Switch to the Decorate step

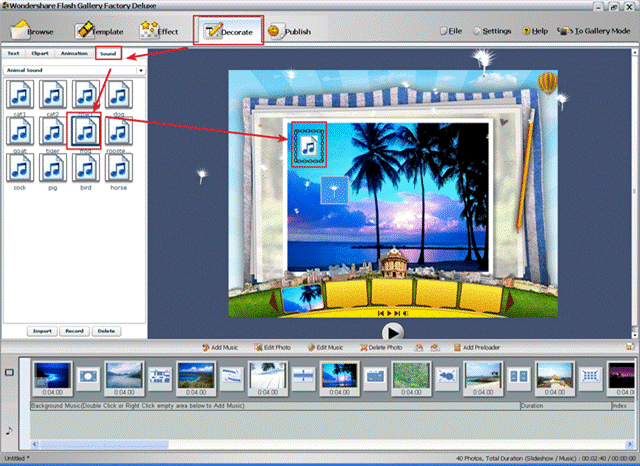pos(228,31)
